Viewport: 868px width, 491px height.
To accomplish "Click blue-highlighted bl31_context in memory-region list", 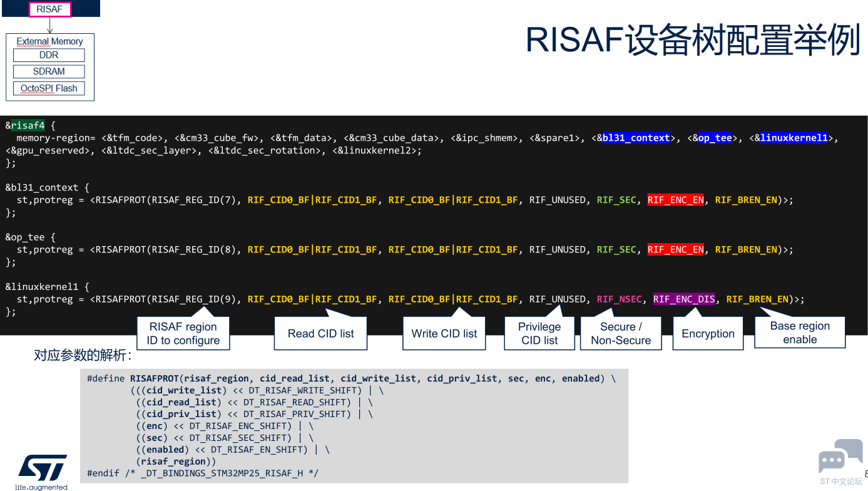I will [x=636, y=138].
